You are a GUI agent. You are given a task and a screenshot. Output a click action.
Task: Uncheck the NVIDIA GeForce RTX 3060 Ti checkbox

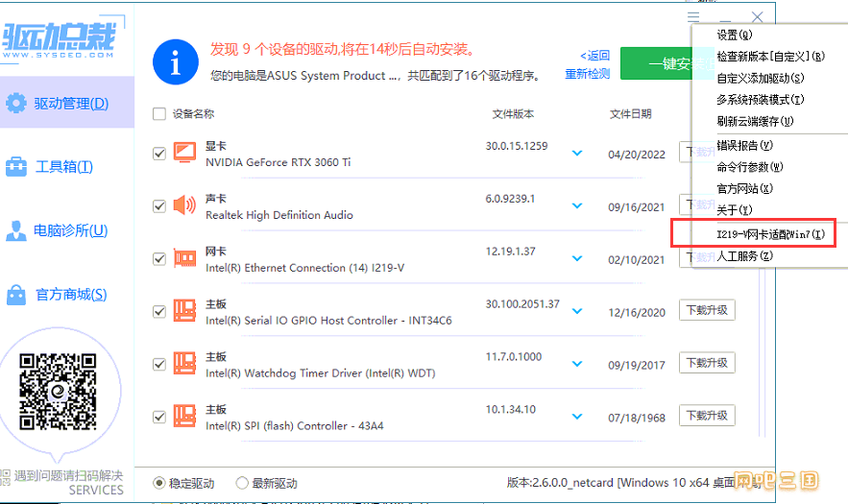pyautogui.click(x=159, y=154)
